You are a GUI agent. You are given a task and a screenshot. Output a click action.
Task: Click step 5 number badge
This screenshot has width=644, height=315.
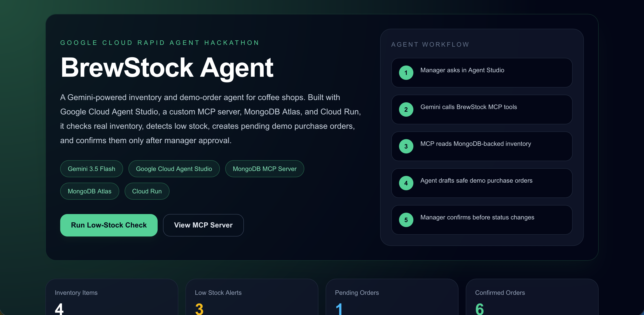pos(406,220)
